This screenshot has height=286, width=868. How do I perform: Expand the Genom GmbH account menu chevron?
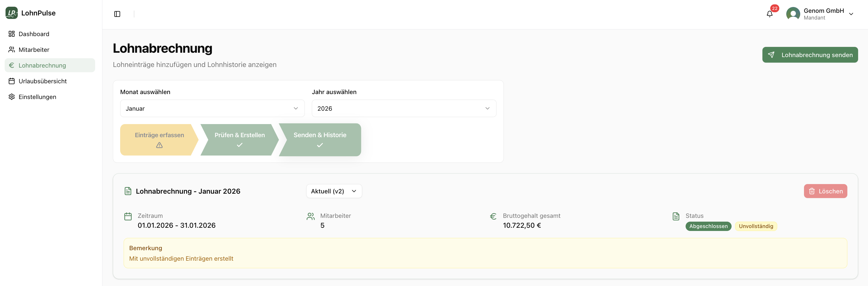click(x=851, y=14)
